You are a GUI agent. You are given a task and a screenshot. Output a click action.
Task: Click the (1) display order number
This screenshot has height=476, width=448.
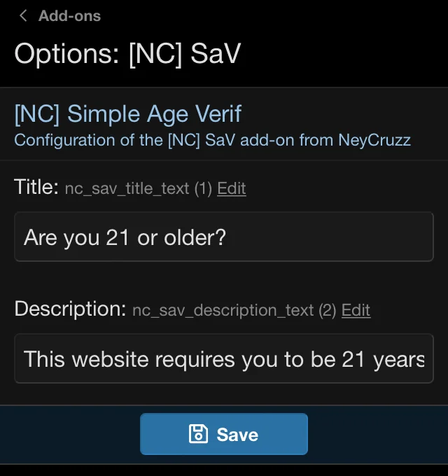203,188
